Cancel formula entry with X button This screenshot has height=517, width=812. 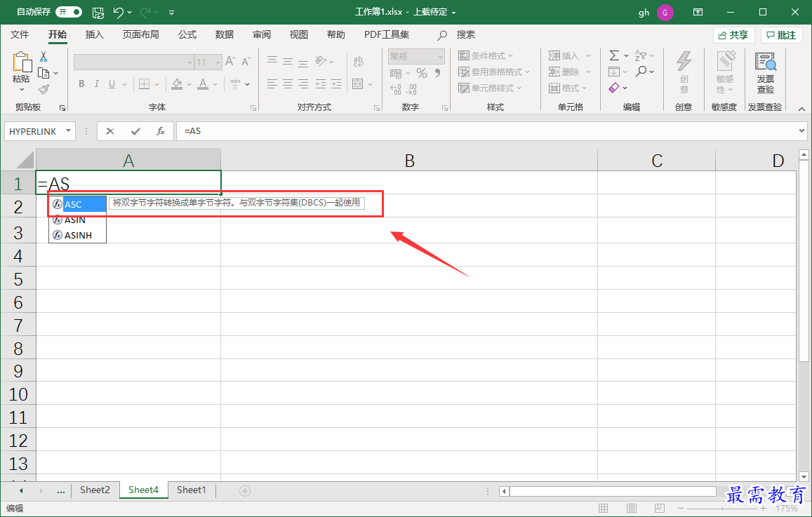point(109,131)
